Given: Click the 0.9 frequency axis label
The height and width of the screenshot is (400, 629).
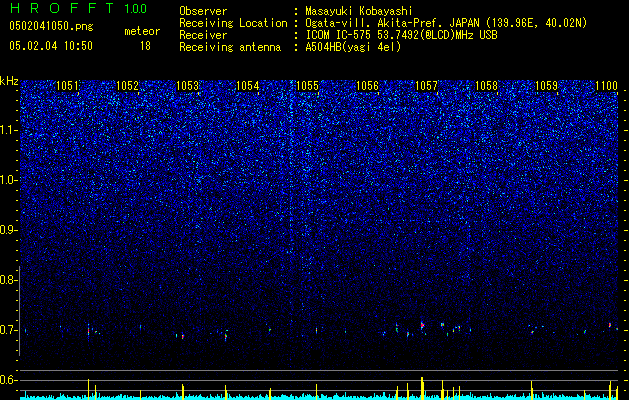Looking at the screenshot, I should coord(8,230).
